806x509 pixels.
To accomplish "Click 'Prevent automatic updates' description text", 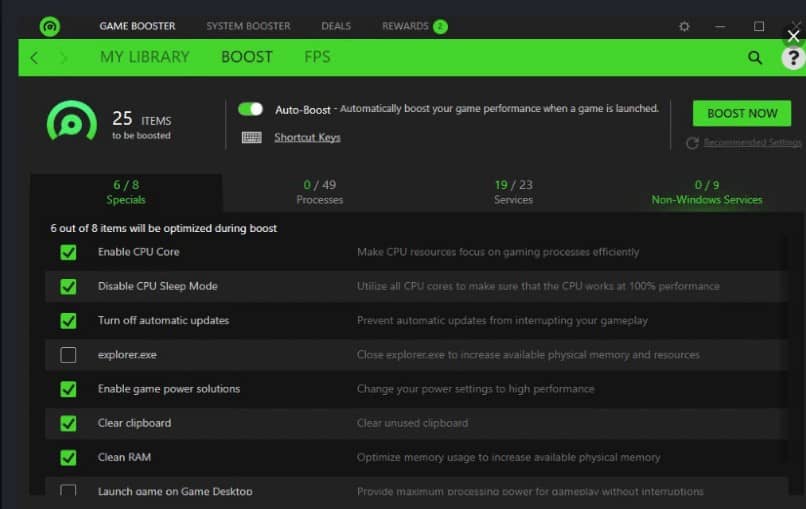I will point(502,321).
